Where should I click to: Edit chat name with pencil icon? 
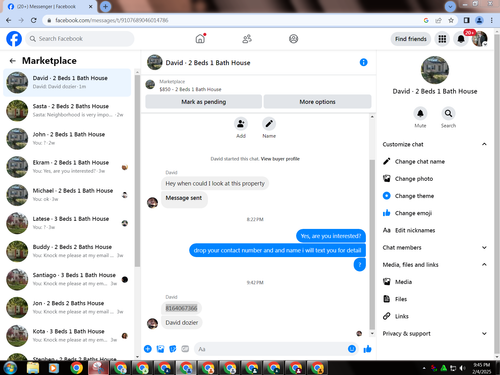click(269, 124)
